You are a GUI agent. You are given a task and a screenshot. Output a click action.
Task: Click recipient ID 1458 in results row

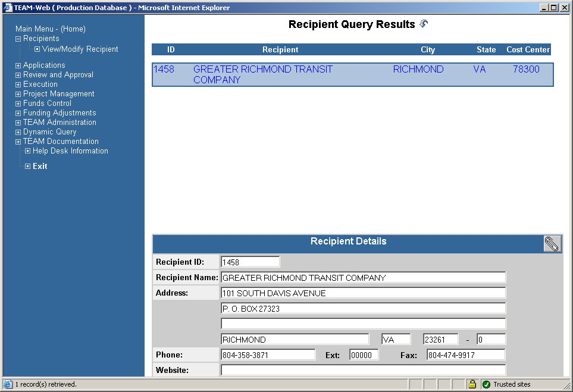pyautogui.click(x=164, y=69)
